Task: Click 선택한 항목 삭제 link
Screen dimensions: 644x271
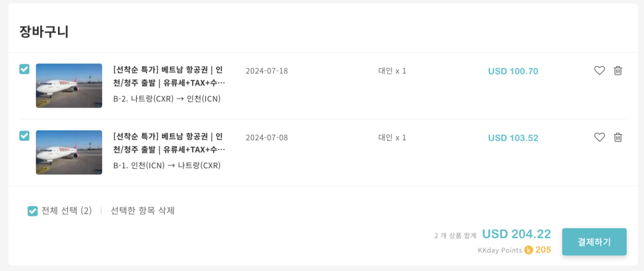Action: (x=143, y=211)
